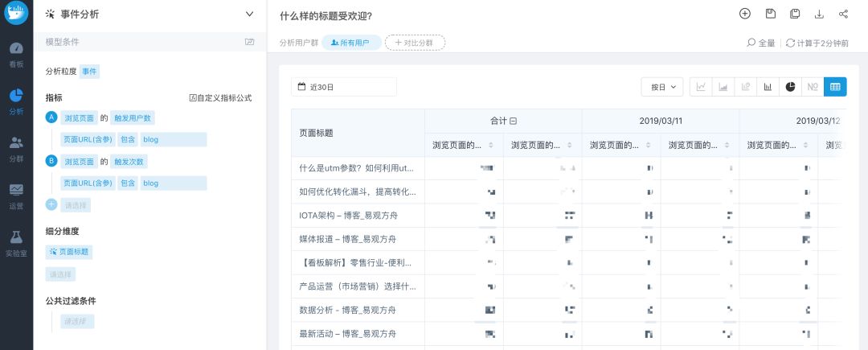Open the 按日 granularity dropdown
The height and width of the screenshot is (350, 868).
[x=662, y=87]
